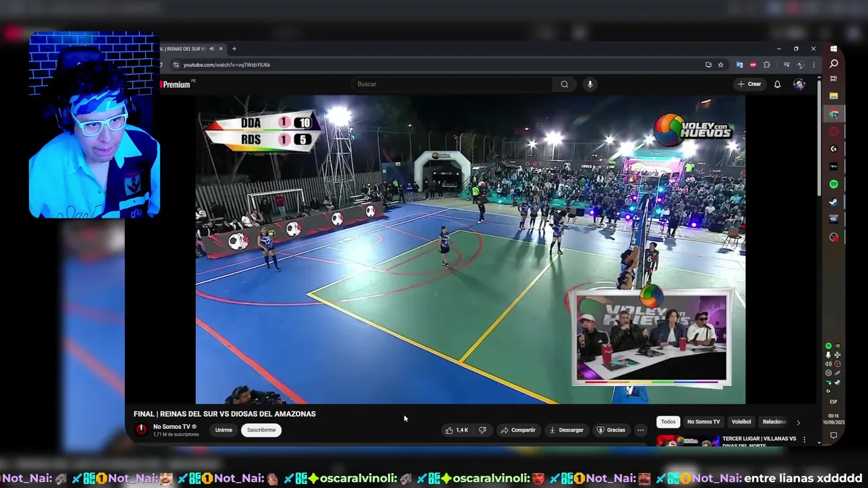Click the Descargar download button
The height and width of the screenshot is (488, 868).
pyautogui.click(x=566, y=430)
